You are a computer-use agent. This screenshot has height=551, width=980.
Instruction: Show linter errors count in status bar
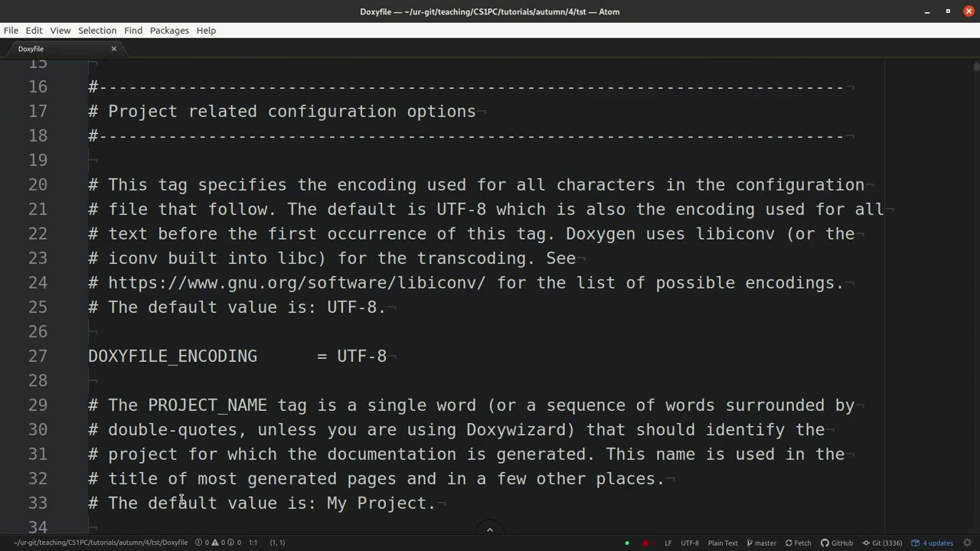click(203, 543)
